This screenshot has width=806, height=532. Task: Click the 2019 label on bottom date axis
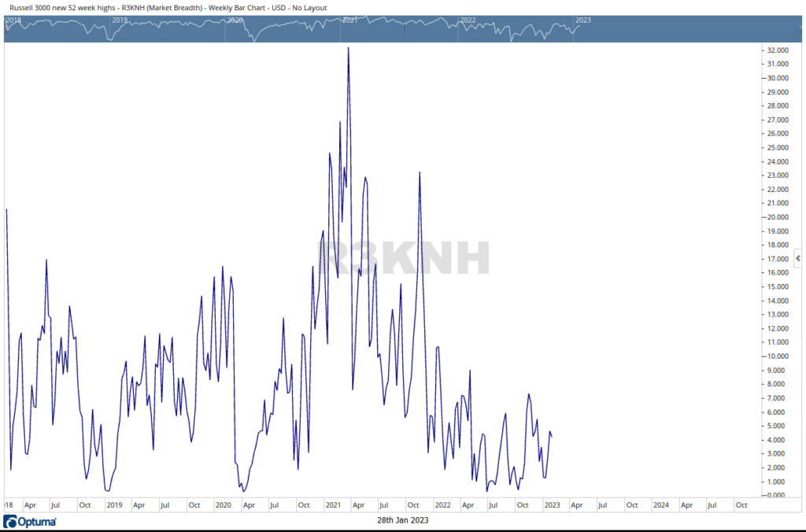[x=114, y=505]
